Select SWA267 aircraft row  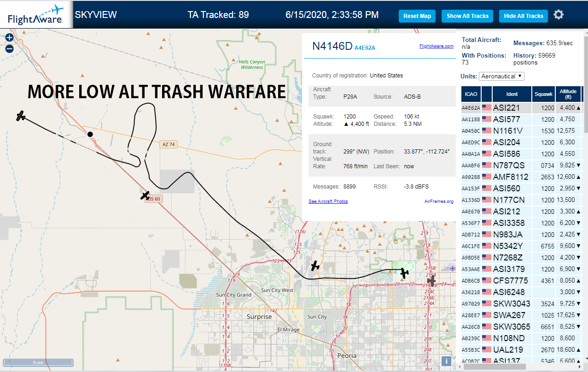point(521,315)
